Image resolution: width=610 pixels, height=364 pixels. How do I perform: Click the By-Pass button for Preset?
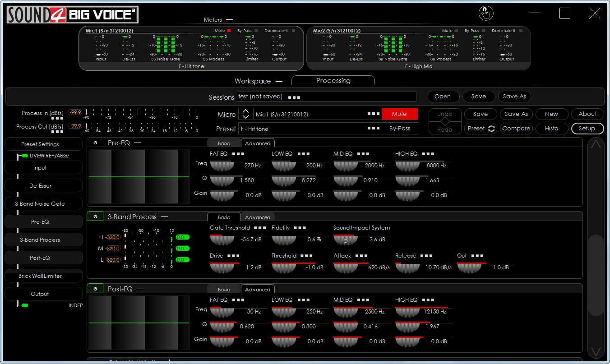tap(399, 129)
